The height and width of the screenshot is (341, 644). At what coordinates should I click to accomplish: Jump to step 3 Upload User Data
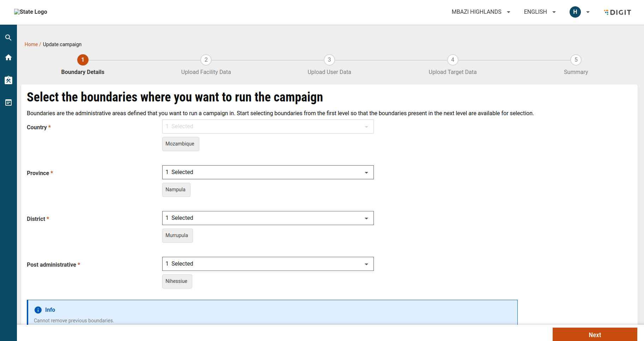(329, 60)
